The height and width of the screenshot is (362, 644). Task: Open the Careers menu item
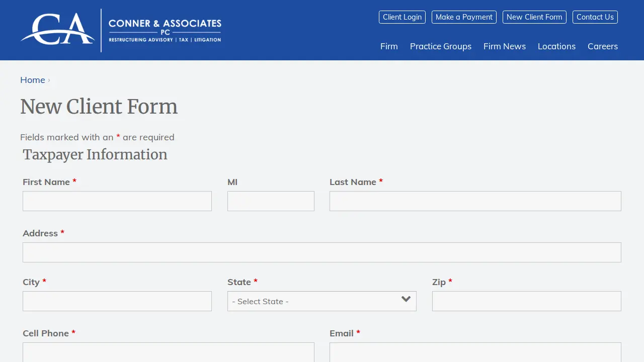[x=603, y=46]
